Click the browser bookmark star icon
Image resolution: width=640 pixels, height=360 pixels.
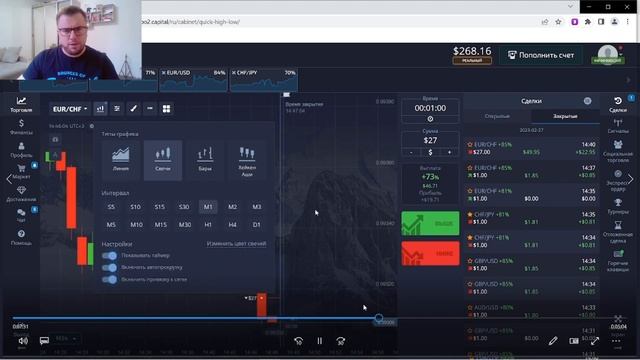[558, 22]
